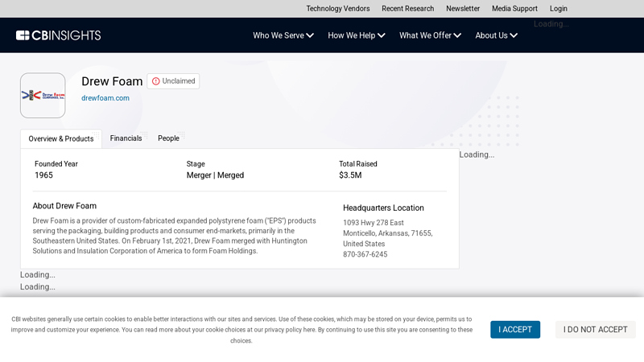The width and height of the screenshot is (644, 362).
Task: Open the Recent Research link
Action: coord(407,9)
